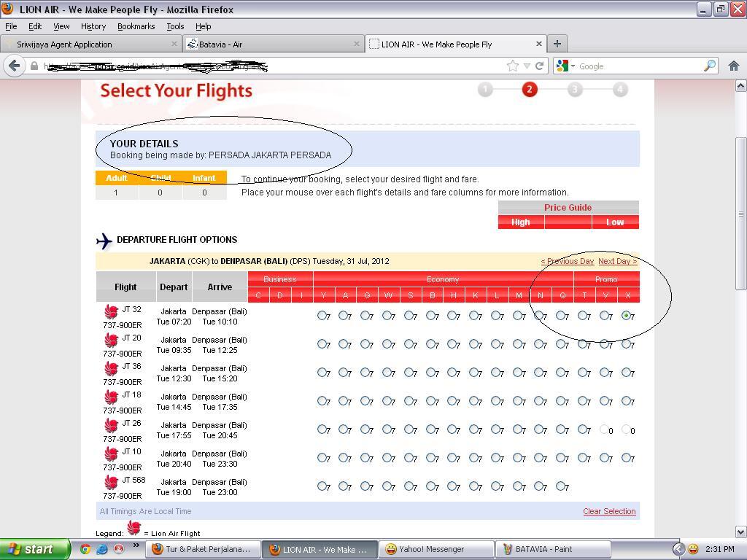Expand hidden system tray icons
Viewport: 747px width, 560px height.
(678, 549)
